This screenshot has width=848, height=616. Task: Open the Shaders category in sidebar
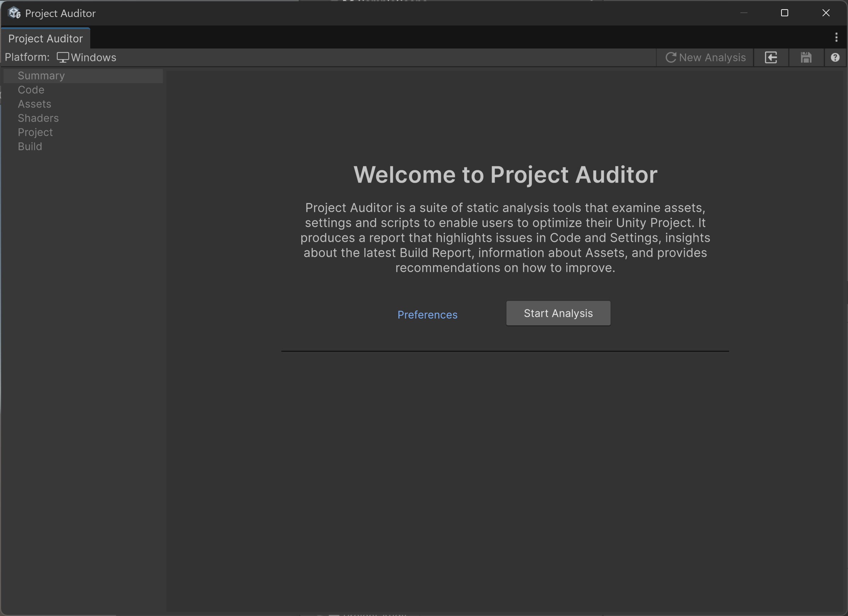(38, 118)
